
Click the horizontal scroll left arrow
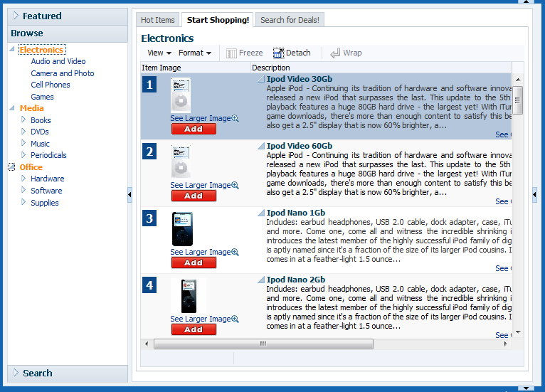click(147, 344)
